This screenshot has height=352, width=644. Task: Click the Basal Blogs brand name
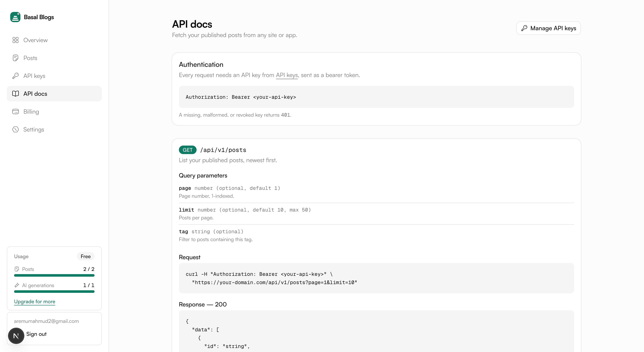[x=39, y=17]
